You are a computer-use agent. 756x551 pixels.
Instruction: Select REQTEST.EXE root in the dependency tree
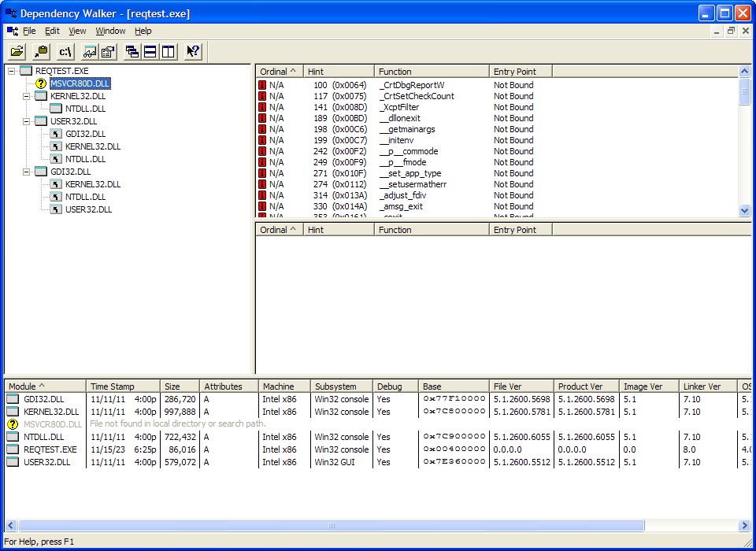click(x=61, y=71)
